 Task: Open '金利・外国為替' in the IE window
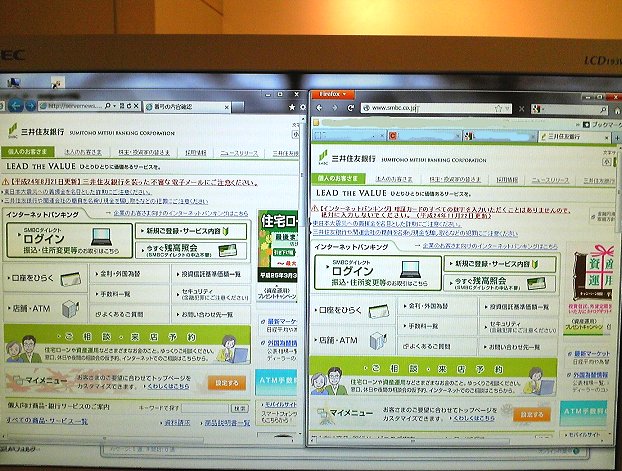point(130,274)
